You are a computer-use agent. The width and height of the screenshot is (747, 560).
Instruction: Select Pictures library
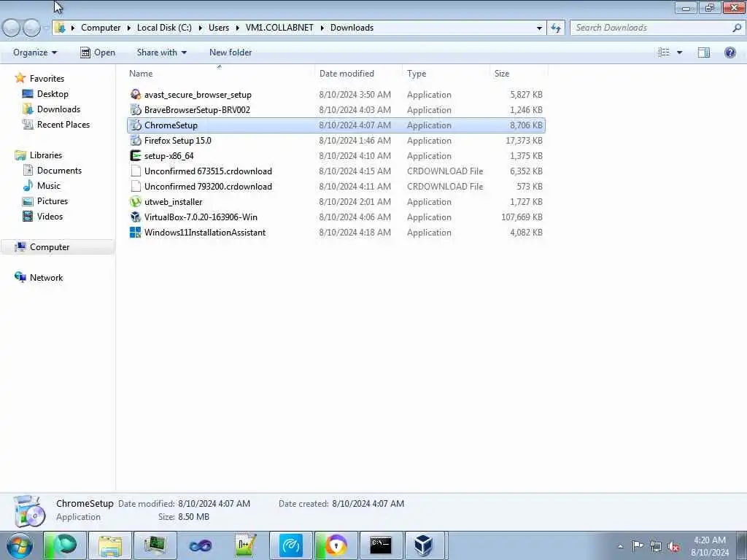(53, 201)
